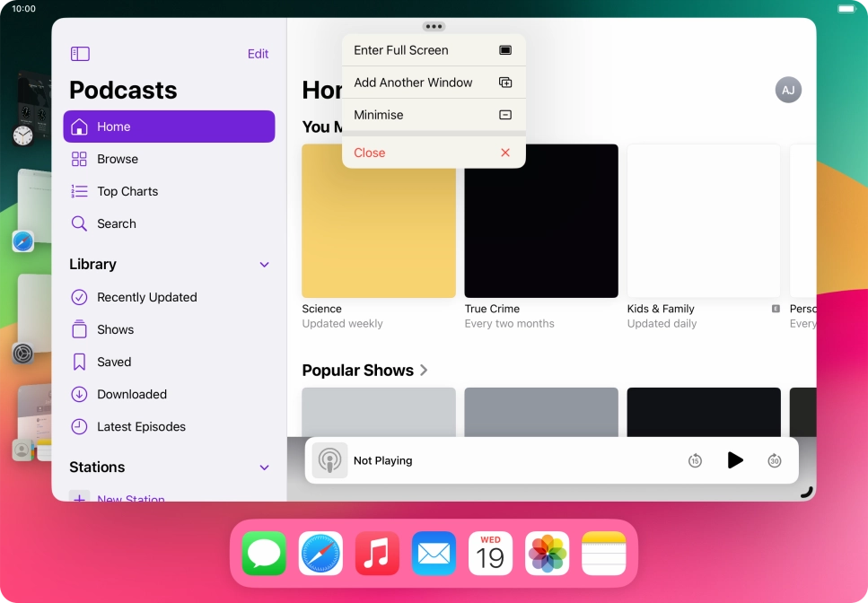
Task: Launch Photos from the dock
Action: pyautogui.click(x=547, y=553)
